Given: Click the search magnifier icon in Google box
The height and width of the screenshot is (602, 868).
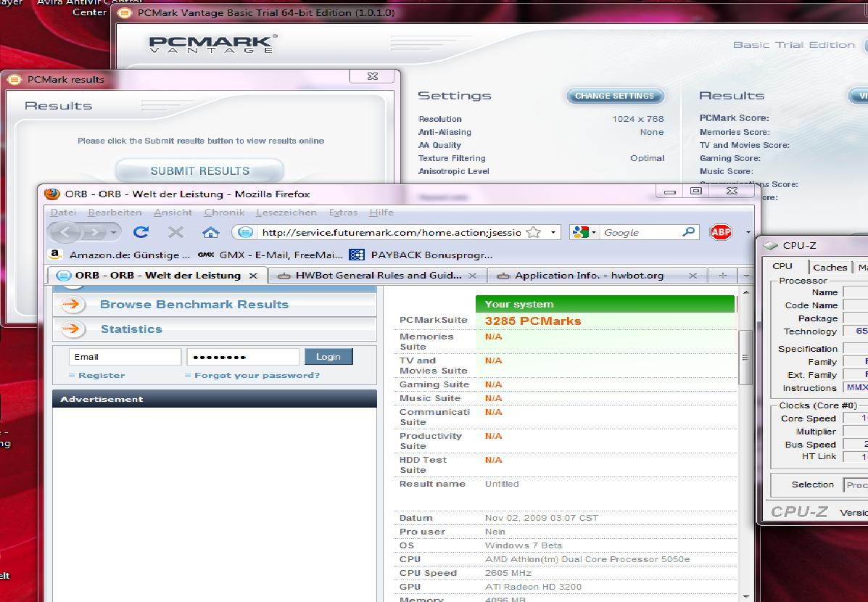Looking at the screenshot, I should (x=688, y=231).
